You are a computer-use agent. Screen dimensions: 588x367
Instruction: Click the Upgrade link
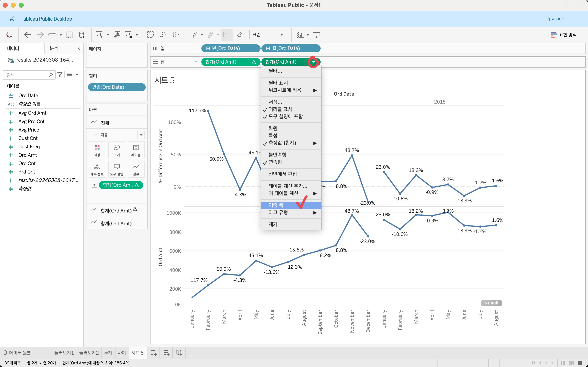pos(554,19)
